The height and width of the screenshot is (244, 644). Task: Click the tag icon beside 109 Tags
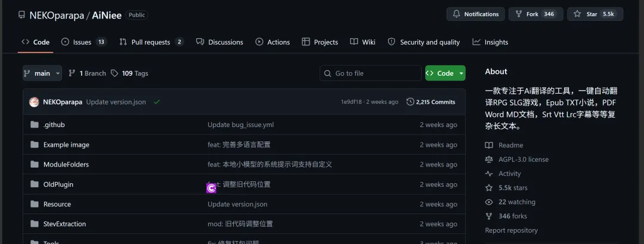114,73
